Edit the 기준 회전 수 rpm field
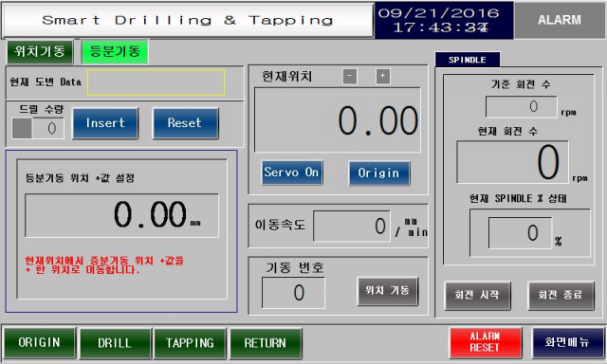Image resolution: width=607 pixels, height=364 pixels. pos(522,107)
